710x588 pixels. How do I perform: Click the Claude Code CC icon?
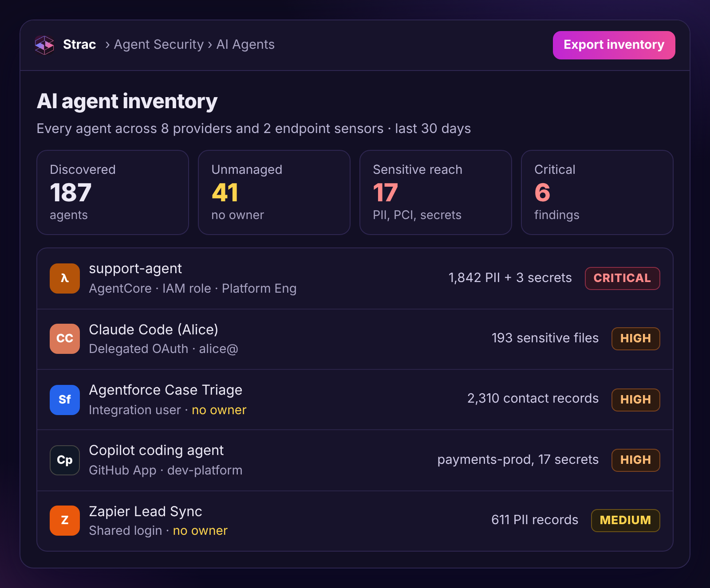click(x=65, y=339)
